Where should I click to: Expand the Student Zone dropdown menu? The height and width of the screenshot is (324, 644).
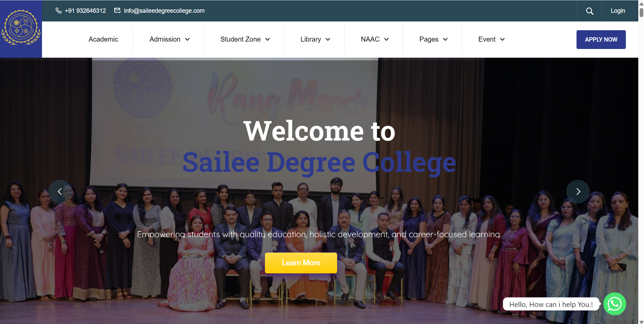245,39
